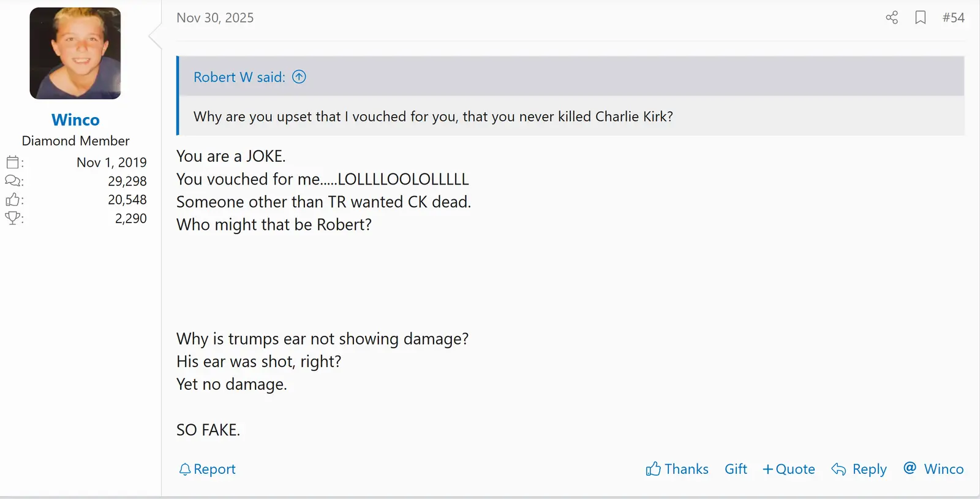
Task: Click the joined-date calendar icon
Action: point(13,162)
